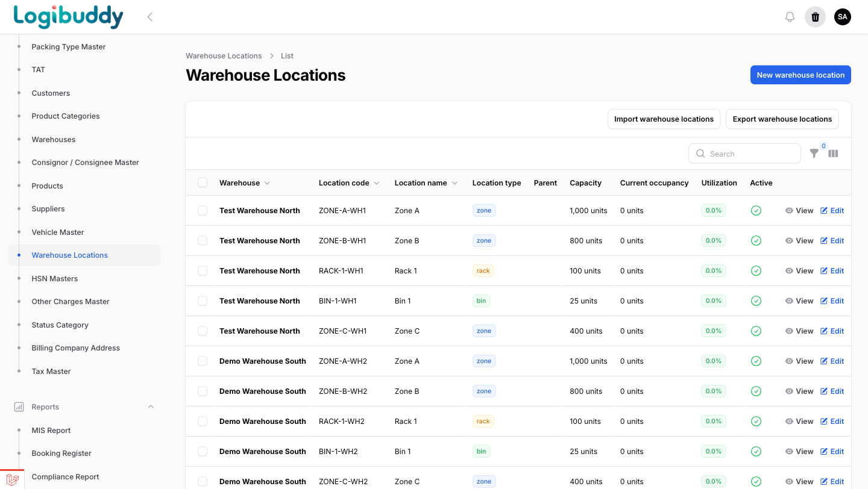
Task: Toggle columns with the column layout icon
Action: click(x=833, y=154)
